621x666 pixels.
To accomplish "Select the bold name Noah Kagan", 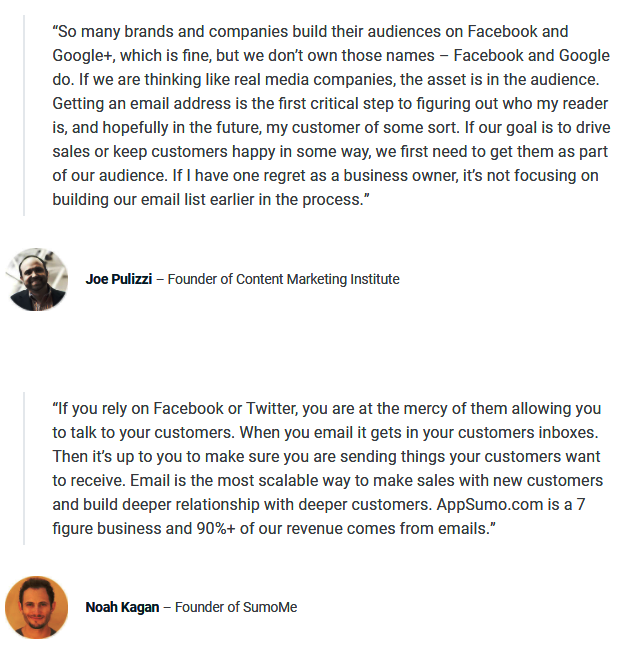I will [122, 607].
